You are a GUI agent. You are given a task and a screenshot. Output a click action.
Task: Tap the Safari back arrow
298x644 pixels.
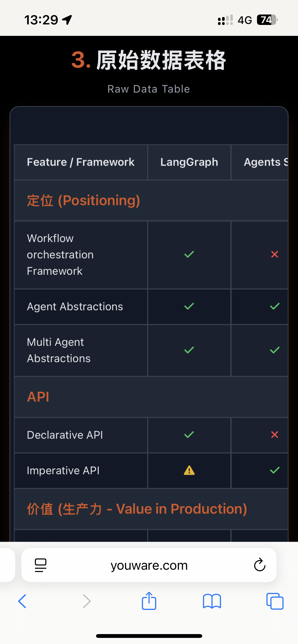[22, 601]
